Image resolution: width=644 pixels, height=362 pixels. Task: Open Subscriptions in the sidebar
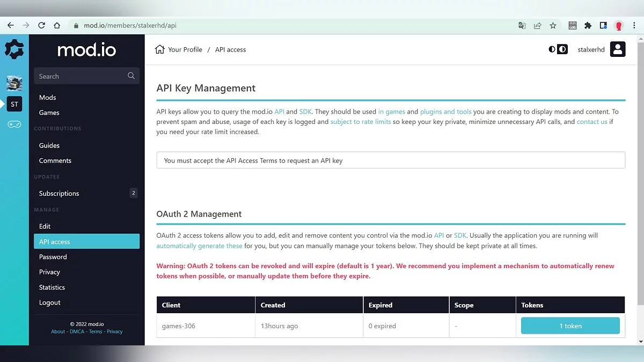[59, 193]
